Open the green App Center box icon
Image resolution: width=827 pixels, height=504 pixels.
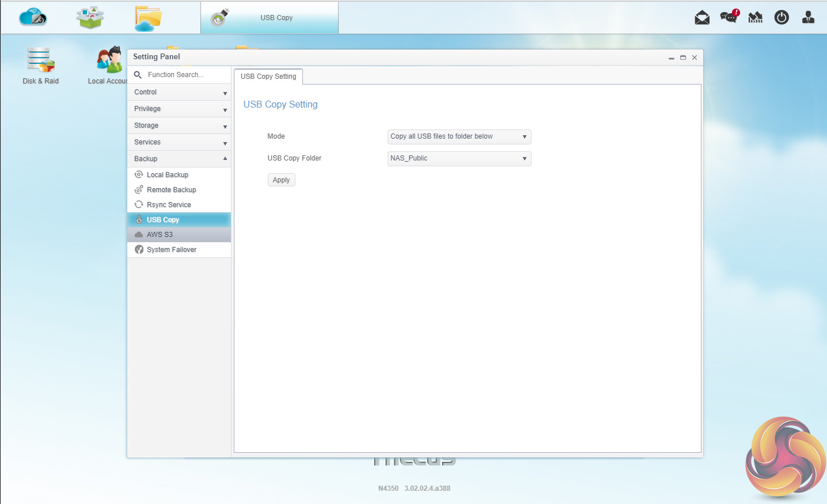coord(90,17)
